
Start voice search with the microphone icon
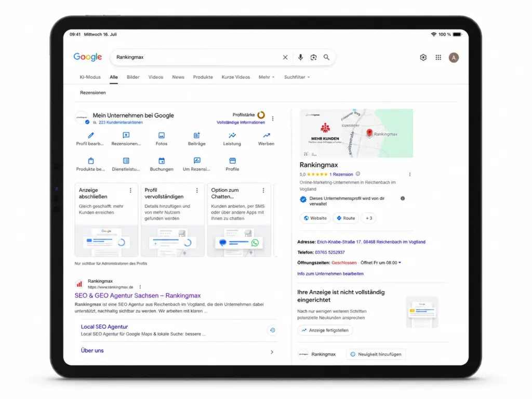pos(300,57)
